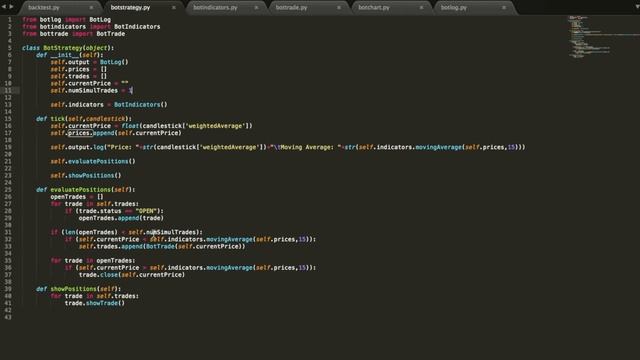Viewport: 640px width, 360px height.
Task: Click 'from botindicators import BotIndicators' line
Action: point(91,27)
